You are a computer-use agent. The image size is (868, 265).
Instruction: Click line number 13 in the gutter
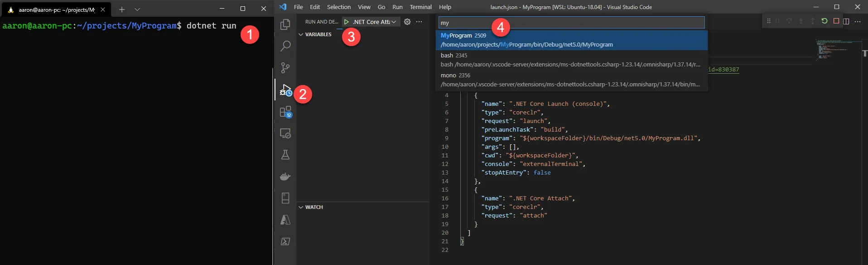(445, 172)
